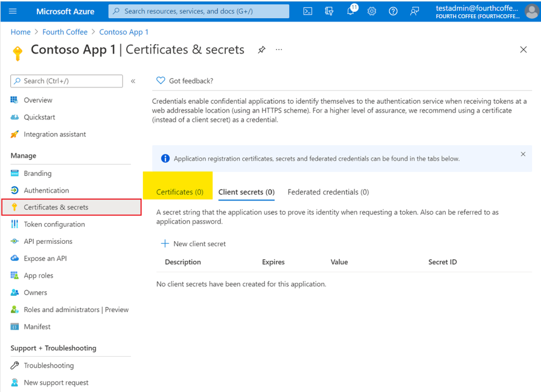Open Directories and subscriptions filter icon
The width and height of the screenshot is (541, 392).
[x=329, y=11]
